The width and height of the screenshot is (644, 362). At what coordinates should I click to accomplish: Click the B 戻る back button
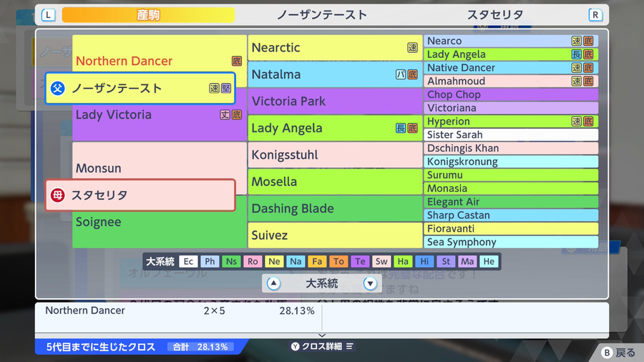coord(618,353)
